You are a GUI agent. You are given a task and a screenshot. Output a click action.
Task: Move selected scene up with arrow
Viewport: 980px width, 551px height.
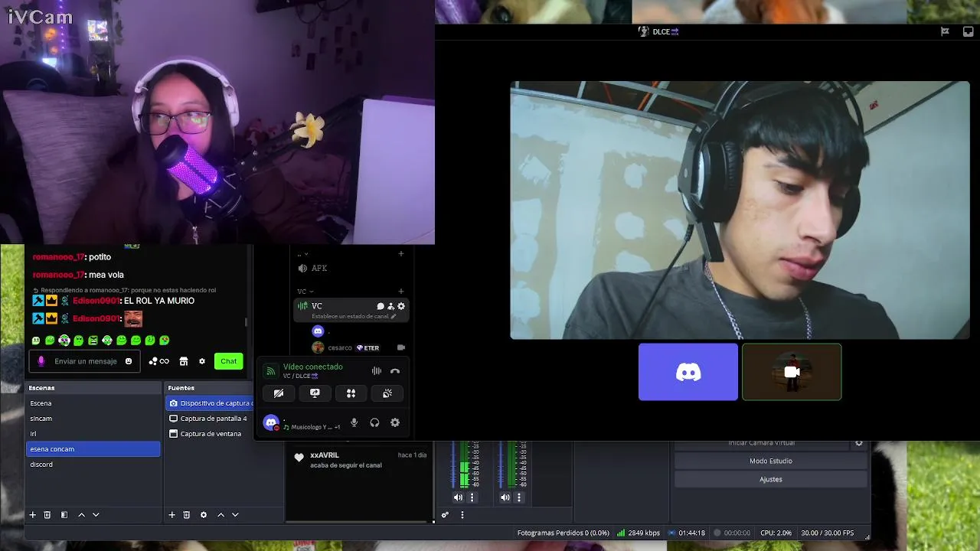tap(82, 515)
